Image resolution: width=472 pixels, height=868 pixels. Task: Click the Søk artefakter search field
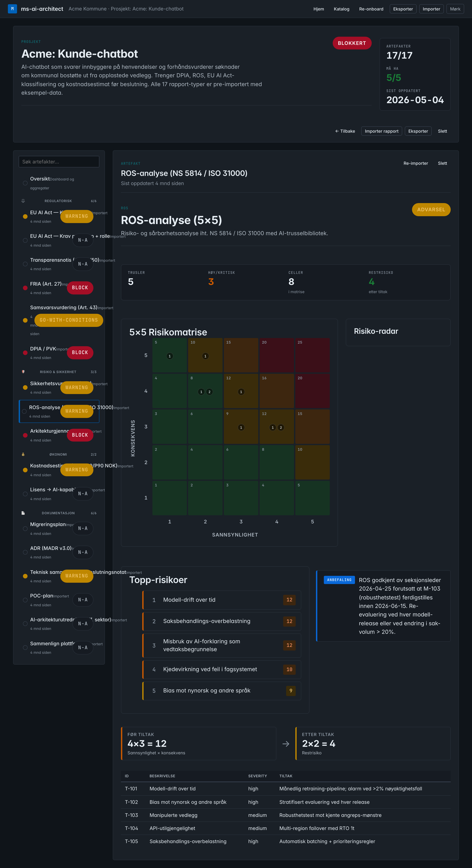point(59,161)
